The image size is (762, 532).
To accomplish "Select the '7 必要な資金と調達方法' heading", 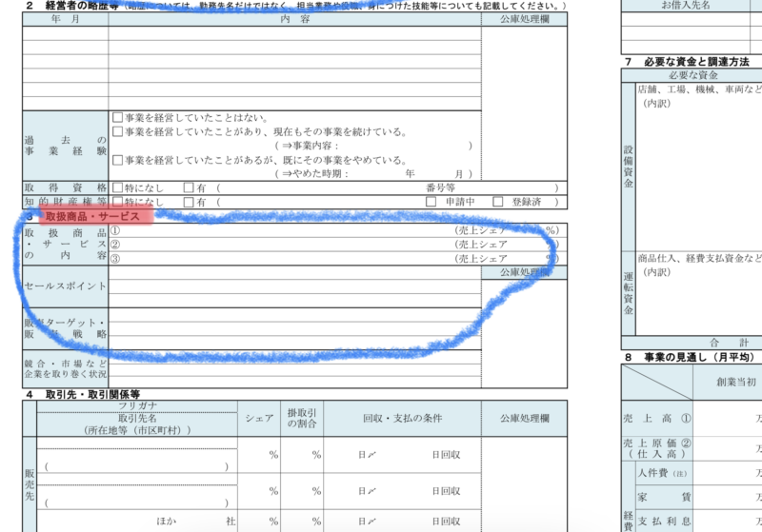I will [x=687, y=62].
